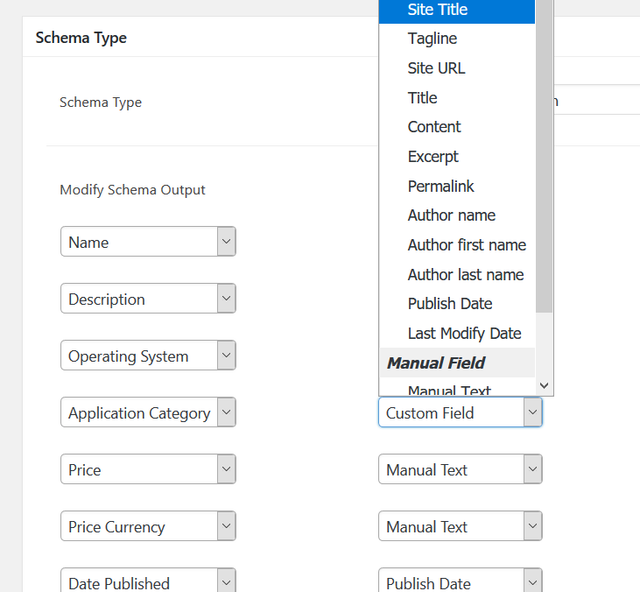640x592 pixels.
Task: Click the Modify Schema Output label
Action: pos(132,190)
